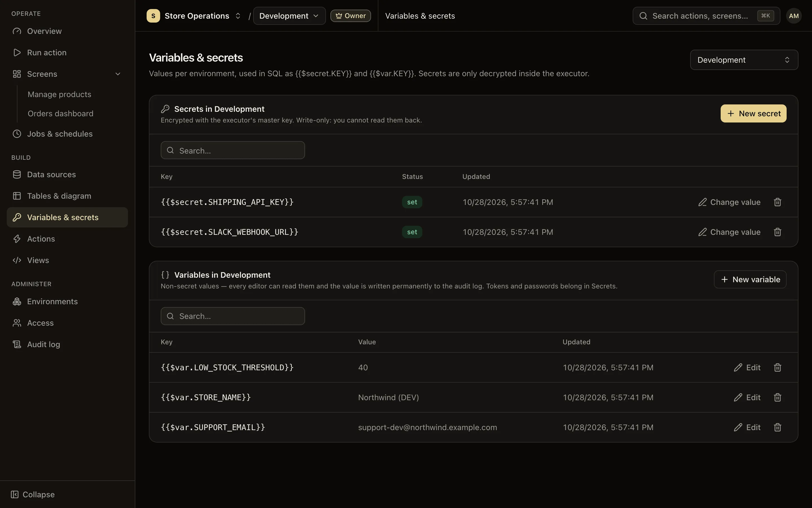Open Orders dashboard screen

pos(60,113)
